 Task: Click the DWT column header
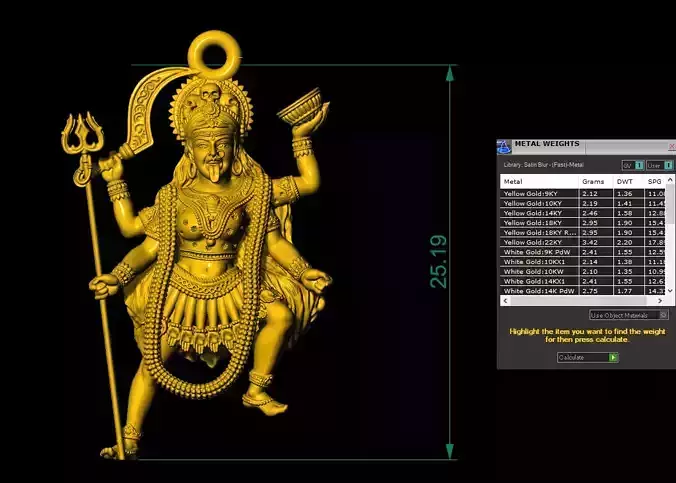click(628, 182)
